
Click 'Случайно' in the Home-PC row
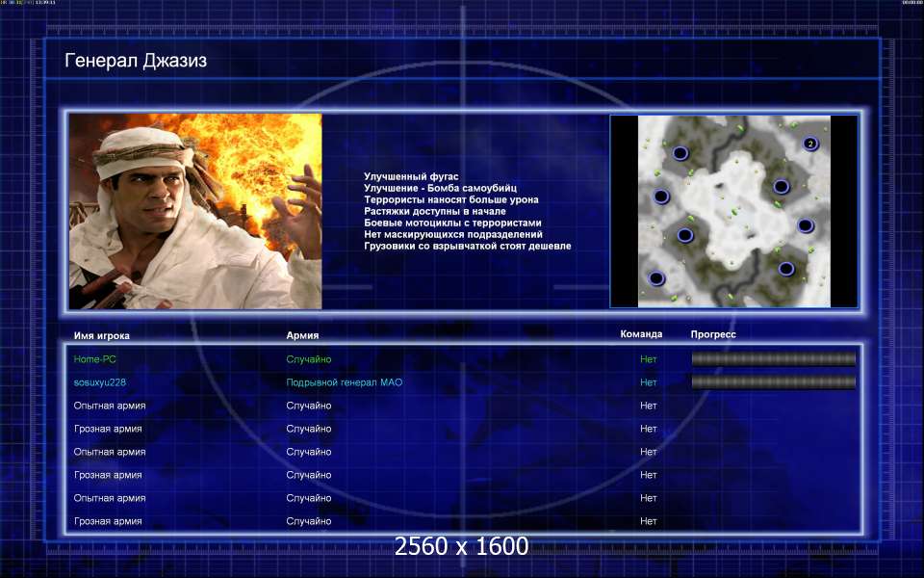click(x=309, y=359)
